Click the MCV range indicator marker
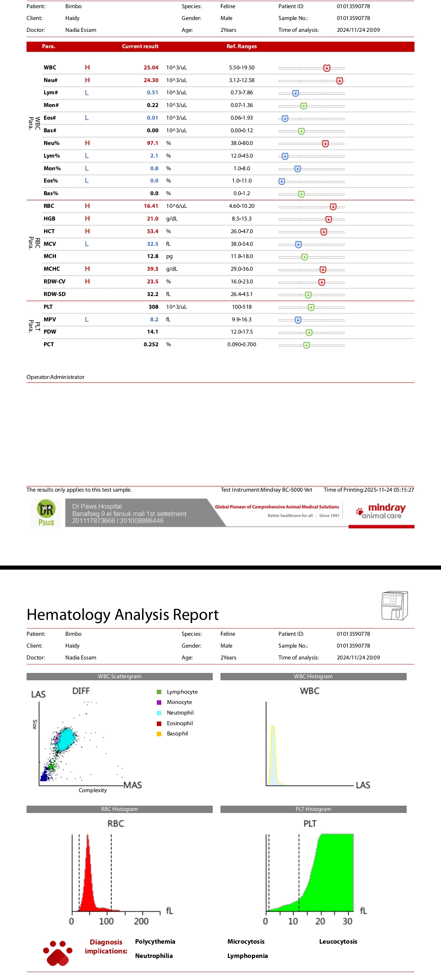The image size is (441, 980). click(298, 245)
